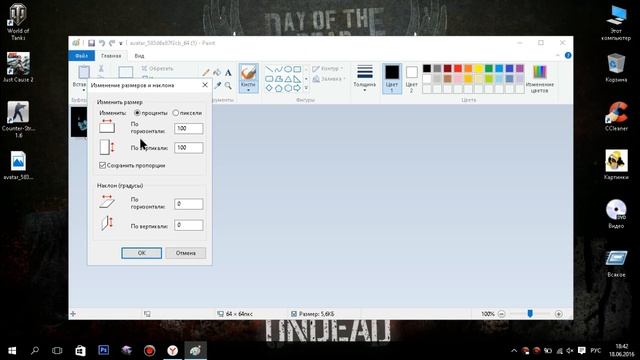Pick the yellow color swatch
Image resolution: width=640 pixels, height=360 pixels.
pyautogui.click(x=478, y=68)
